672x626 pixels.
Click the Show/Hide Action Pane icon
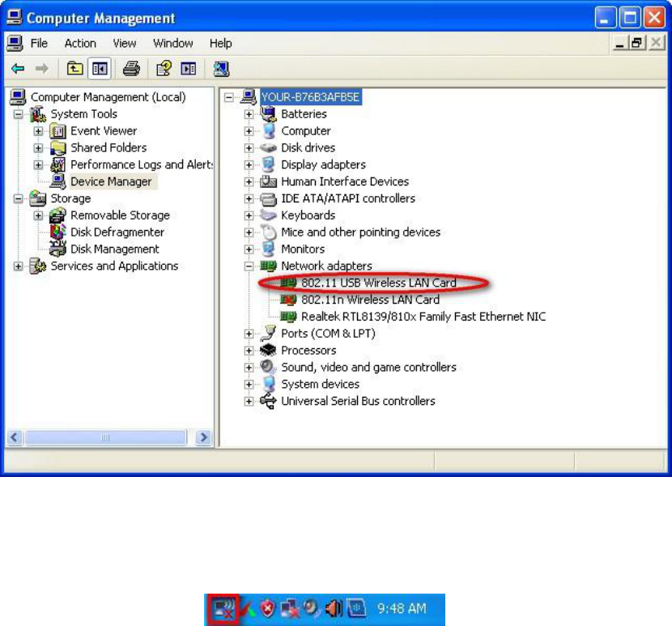click(189, 69)
